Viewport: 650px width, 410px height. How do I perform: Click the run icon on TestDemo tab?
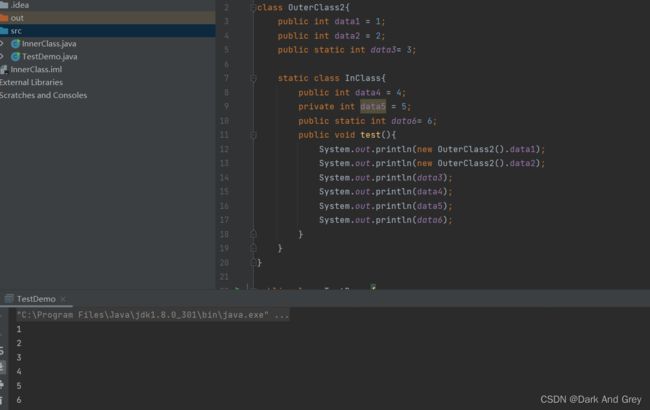pos(9,298)
